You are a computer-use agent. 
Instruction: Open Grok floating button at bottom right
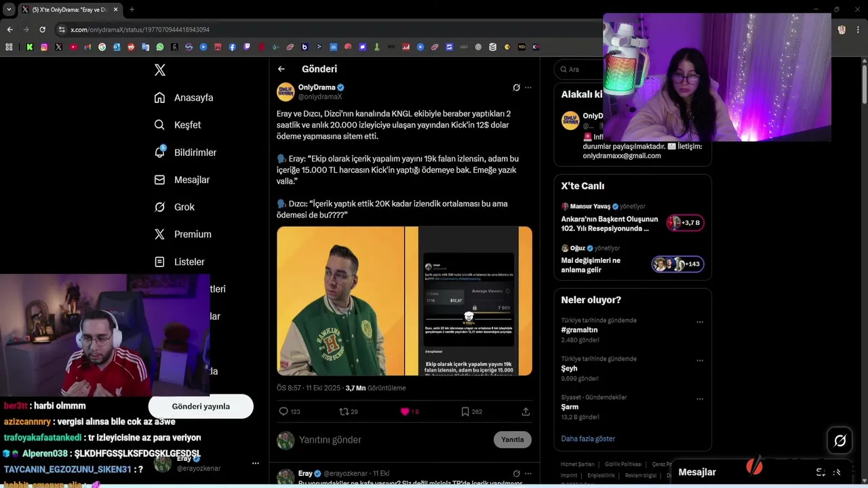pos(840,441)
